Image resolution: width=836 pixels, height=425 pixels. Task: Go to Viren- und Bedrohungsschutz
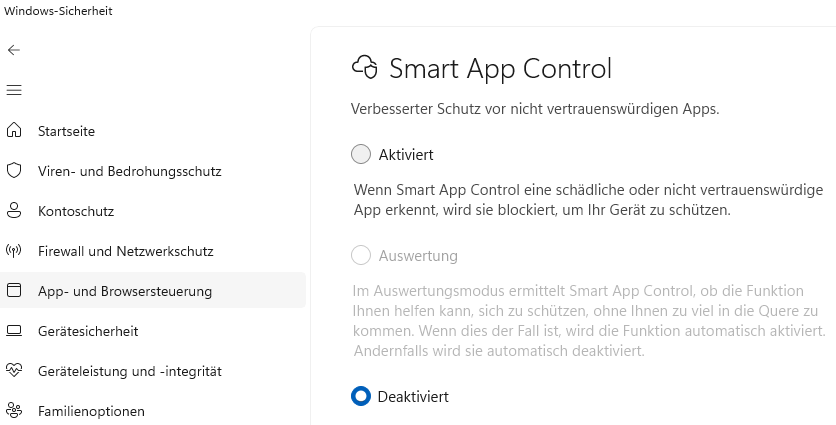pos(129,171)
